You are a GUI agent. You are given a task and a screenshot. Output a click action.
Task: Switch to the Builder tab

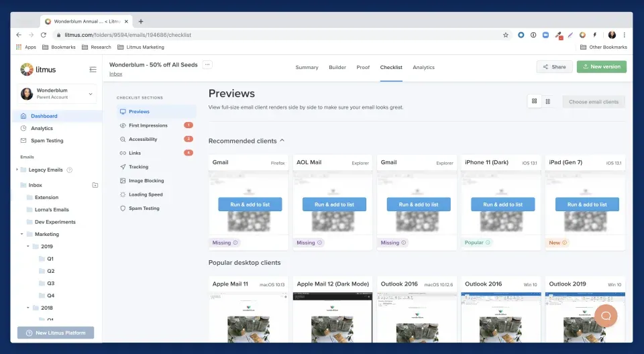click(x=337, y=67)
